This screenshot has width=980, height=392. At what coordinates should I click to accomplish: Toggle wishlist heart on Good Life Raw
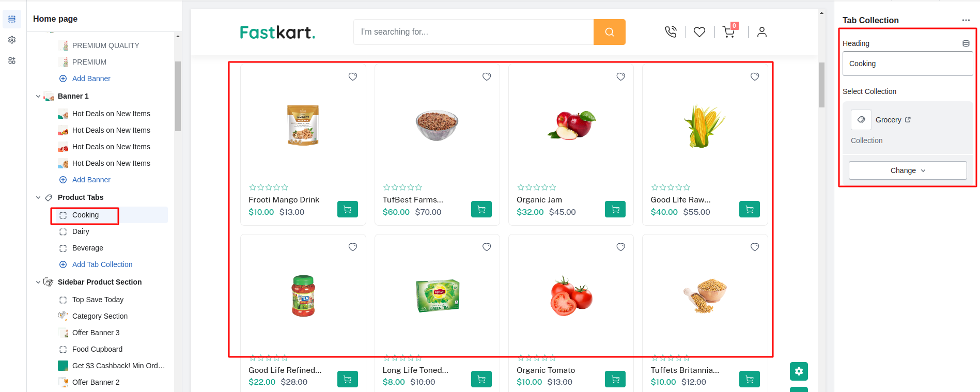[754, 76]
